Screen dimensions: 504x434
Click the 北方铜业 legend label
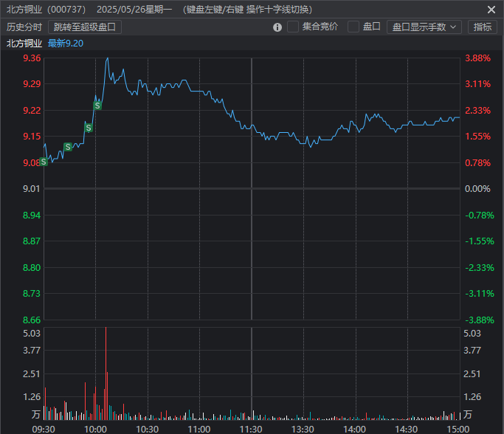pyautogui.click(x=24, y=44)
